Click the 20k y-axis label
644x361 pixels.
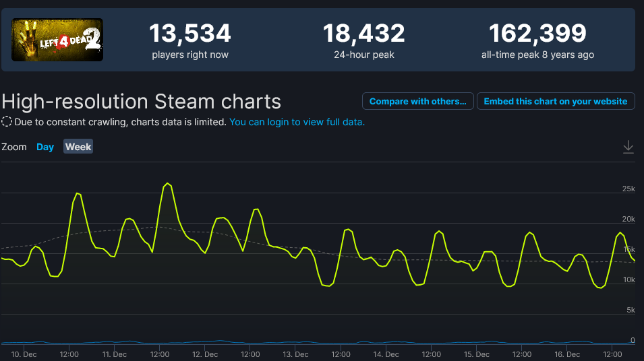pyautogui.click(x=628, y=219)
